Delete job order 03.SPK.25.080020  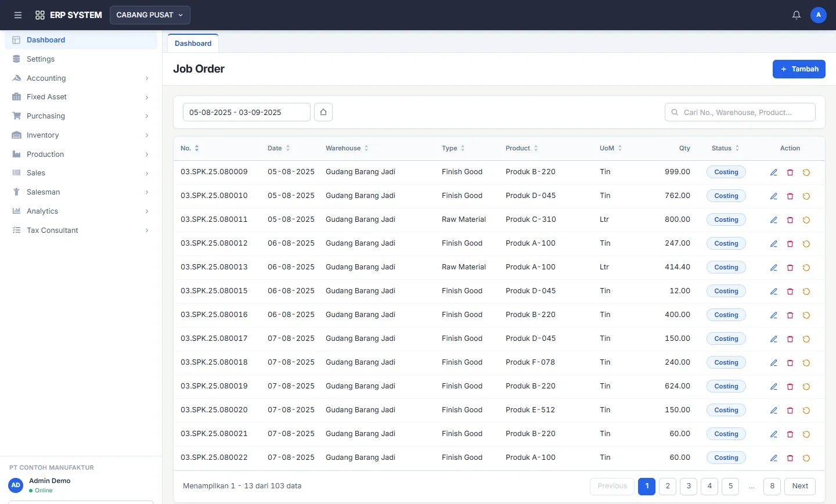(790, 411)
